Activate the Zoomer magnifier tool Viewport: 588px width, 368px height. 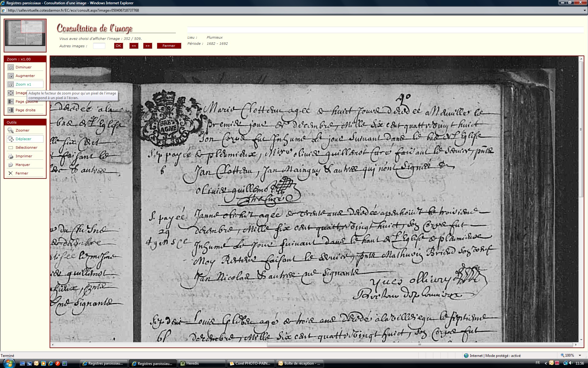coord(11,130)
